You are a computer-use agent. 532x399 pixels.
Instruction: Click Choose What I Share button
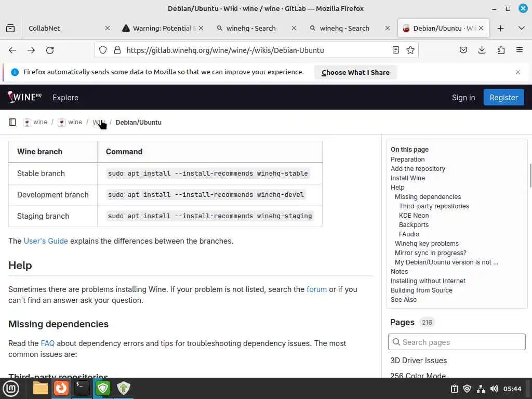pos(355,72)
